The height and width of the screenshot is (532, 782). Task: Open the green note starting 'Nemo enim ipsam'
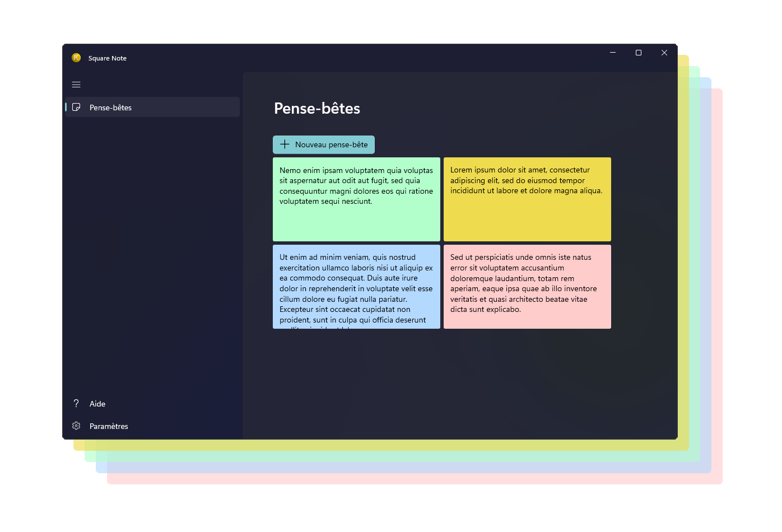point(356,199)
